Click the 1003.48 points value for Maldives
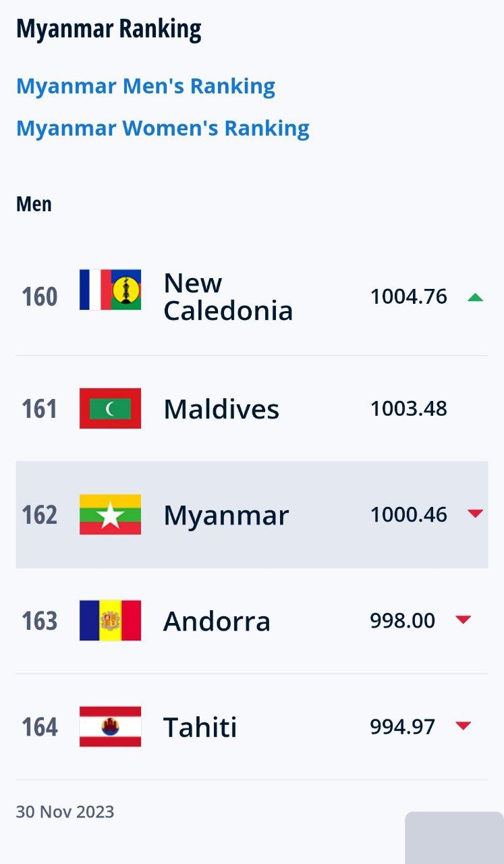Image resolution: width=504 pixels, height=864 pixels. [408, 408]
